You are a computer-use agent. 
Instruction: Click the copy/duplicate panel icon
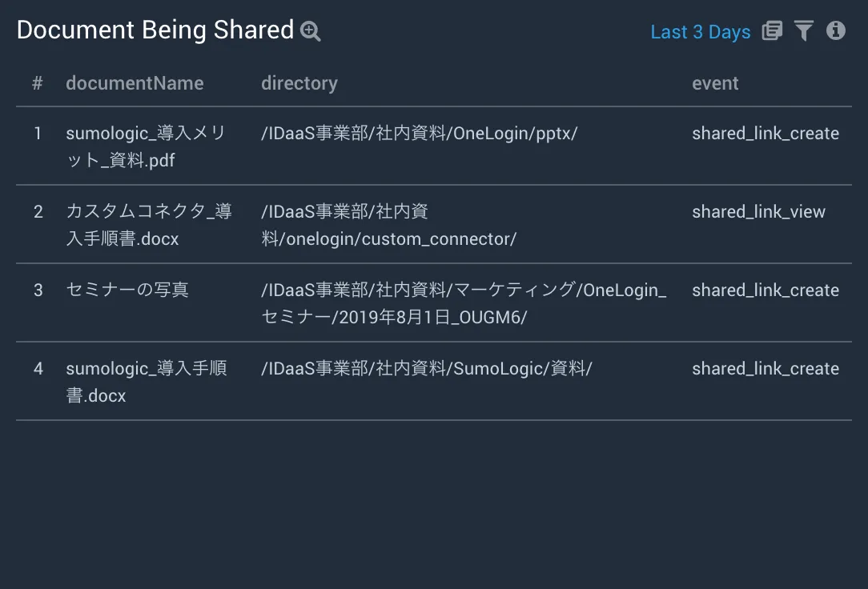click(772, 31)
